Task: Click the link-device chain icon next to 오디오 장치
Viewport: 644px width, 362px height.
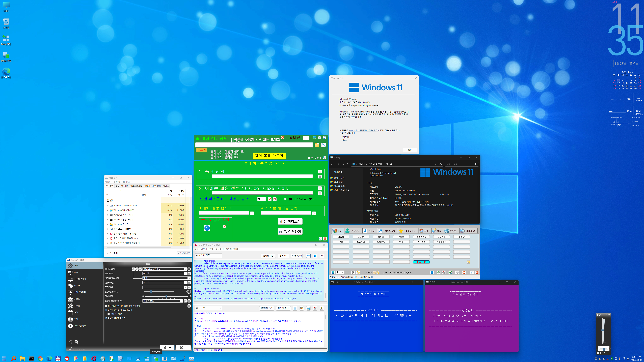Action: pos(133,269)
